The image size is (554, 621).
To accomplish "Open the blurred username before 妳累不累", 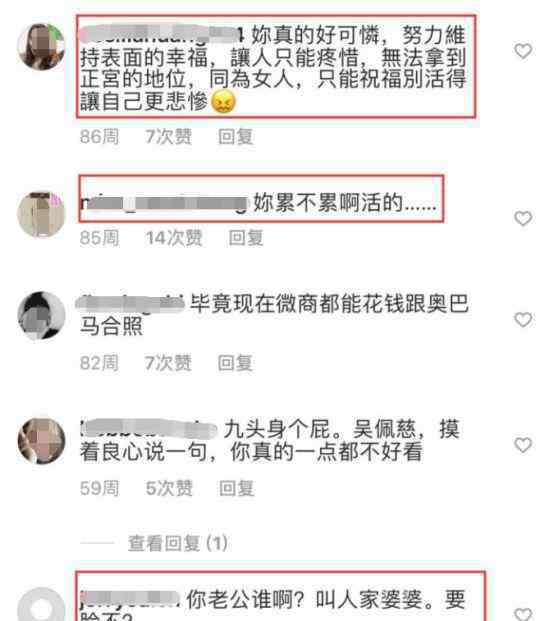I will 164,203.
